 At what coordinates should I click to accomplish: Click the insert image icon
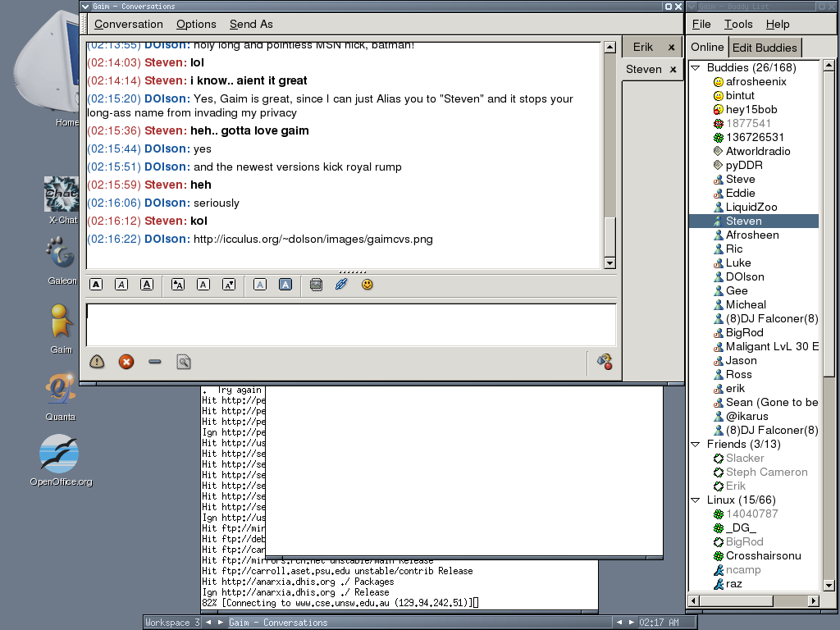316,285
